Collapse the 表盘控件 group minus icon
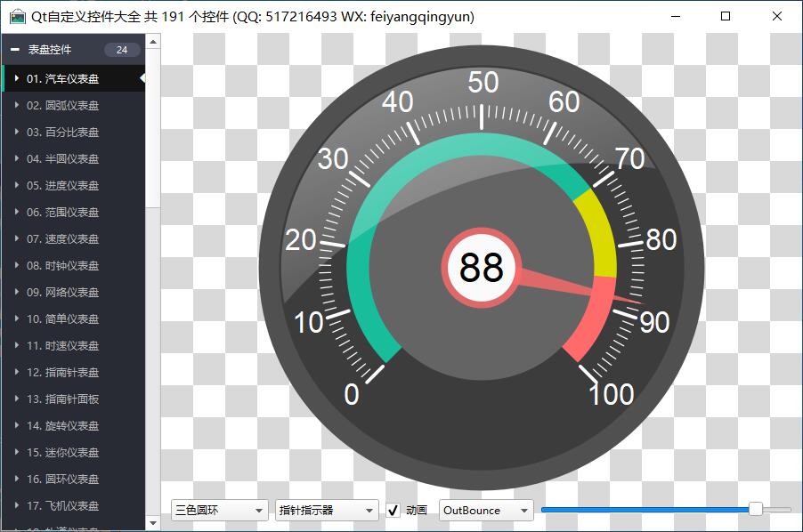The height and width of the screenshot is (532, 803). pyautogui.click(x=15, y=50)
